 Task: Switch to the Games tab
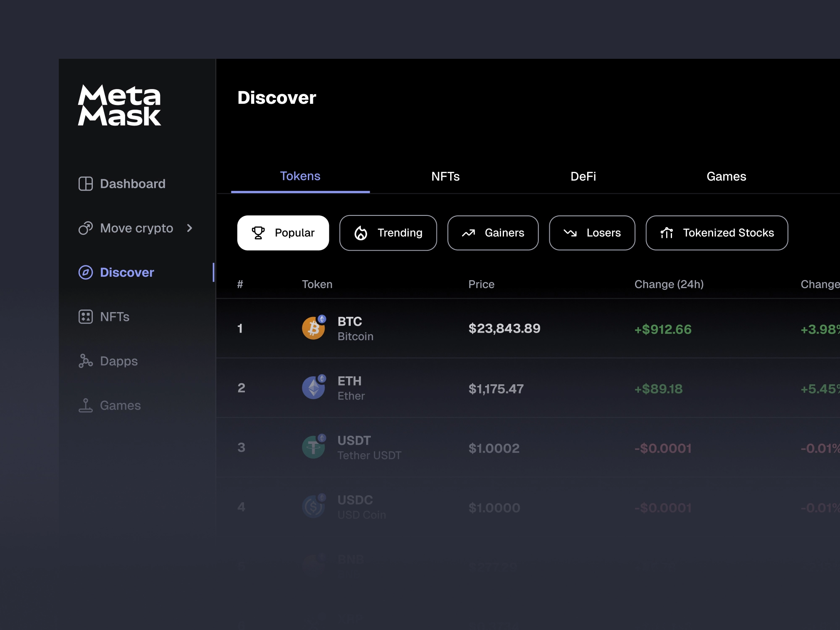[726, 176]
